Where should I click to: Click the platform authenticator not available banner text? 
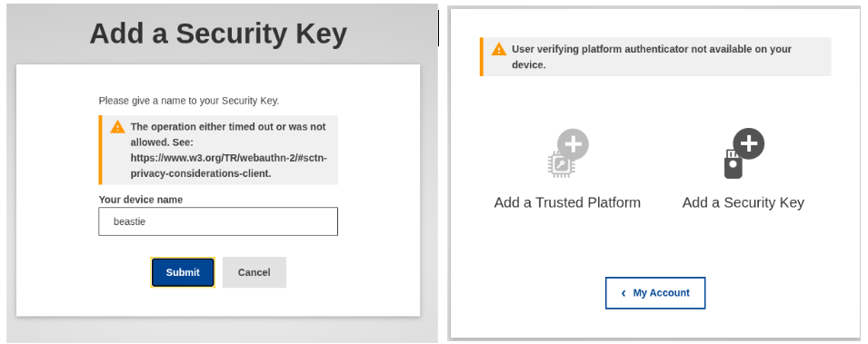(652, 56)
